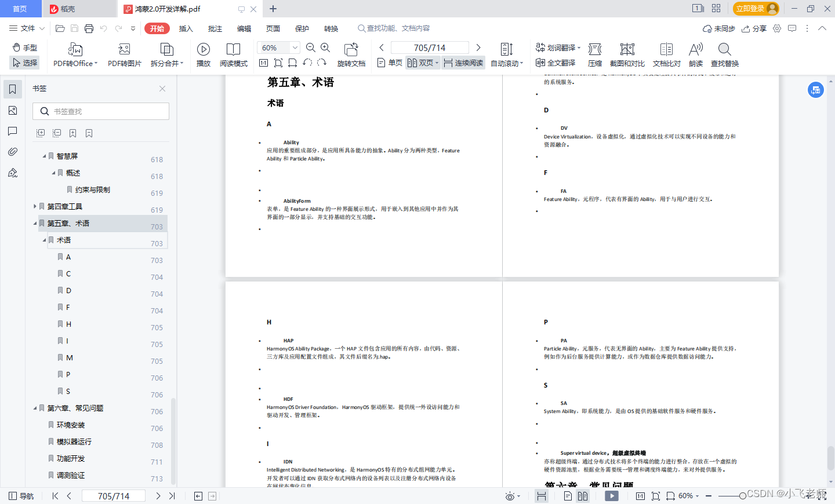
Task: Open the comments panel icon in left sidebar
Action: point(13,131)
